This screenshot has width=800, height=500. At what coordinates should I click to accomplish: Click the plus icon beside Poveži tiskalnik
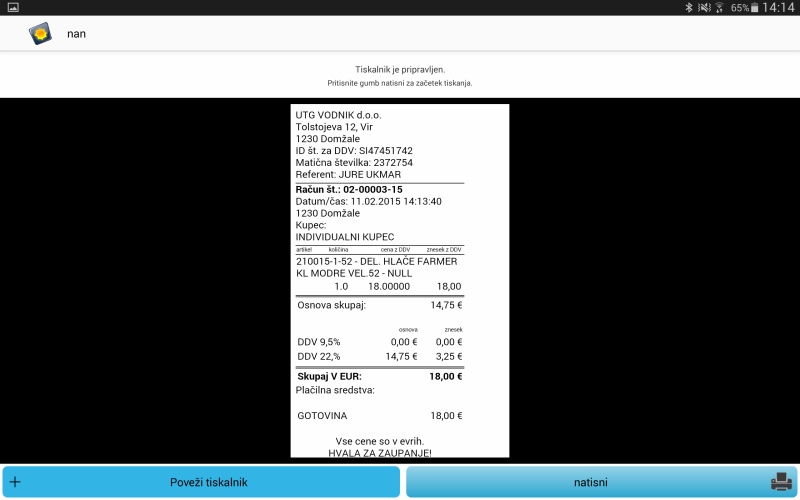point(15,482)
